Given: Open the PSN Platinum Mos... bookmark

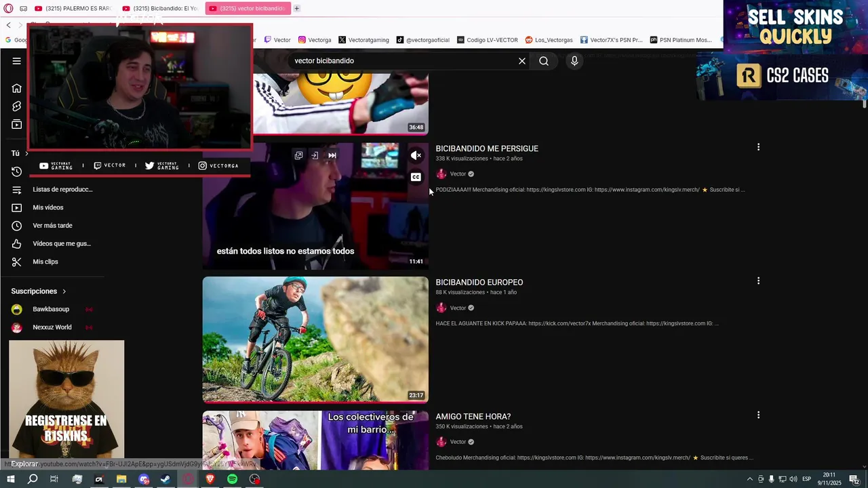Looking at the screenshot, I should [681, 40].
